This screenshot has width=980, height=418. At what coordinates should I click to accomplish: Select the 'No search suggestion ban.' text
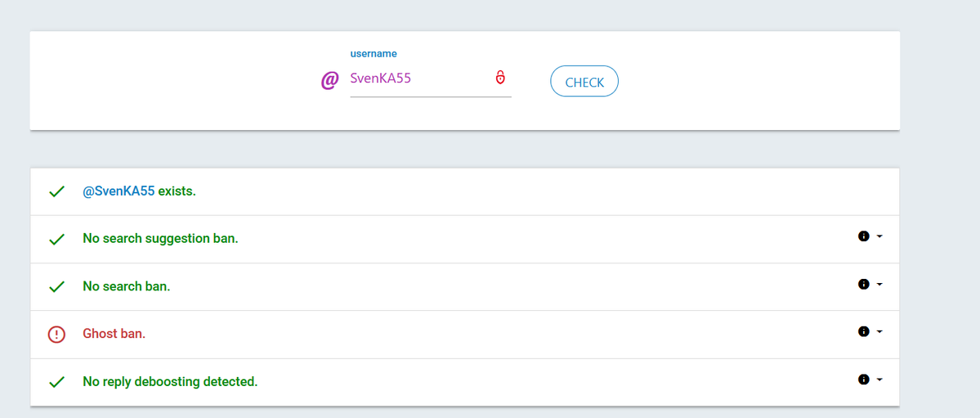161,239
